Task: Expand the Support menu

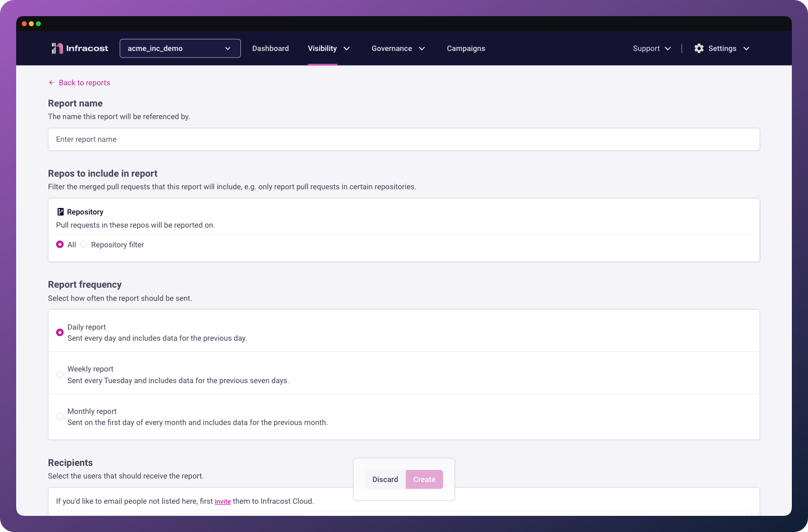Action: 651,48
